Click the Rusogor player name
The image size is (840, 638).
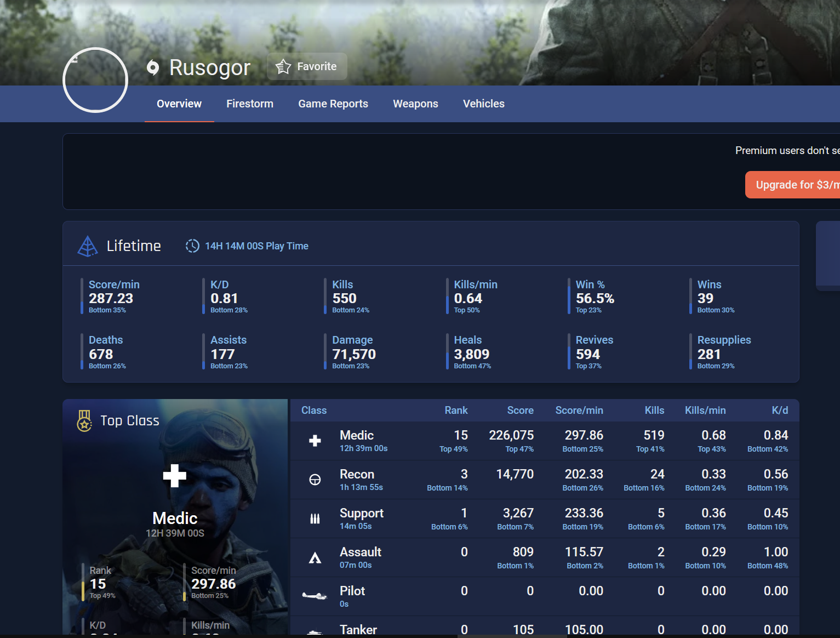[x=210, y=67]
